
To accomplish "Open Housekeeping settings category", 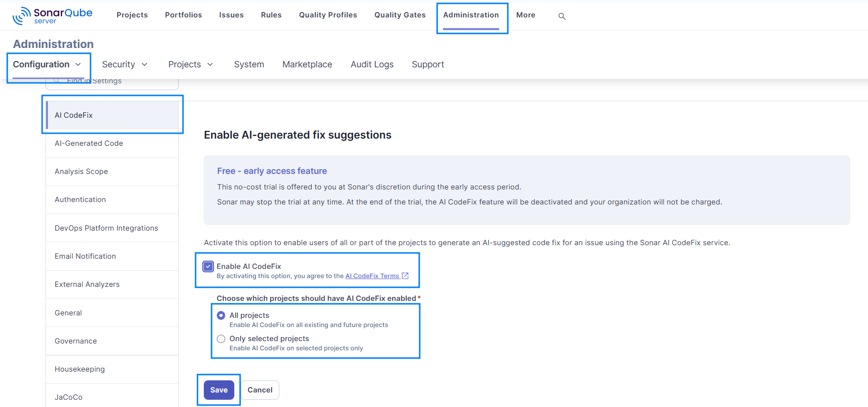I will [x=112, y=369].
